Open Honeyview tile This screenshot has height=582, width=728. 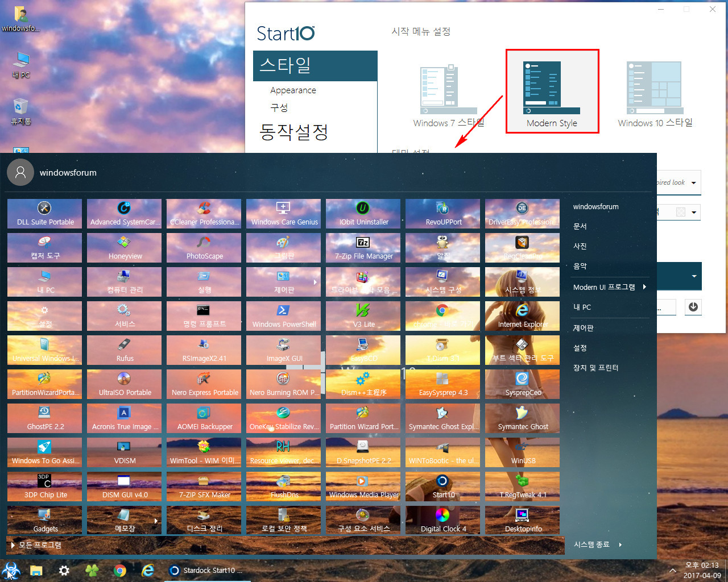pos(125,248)
